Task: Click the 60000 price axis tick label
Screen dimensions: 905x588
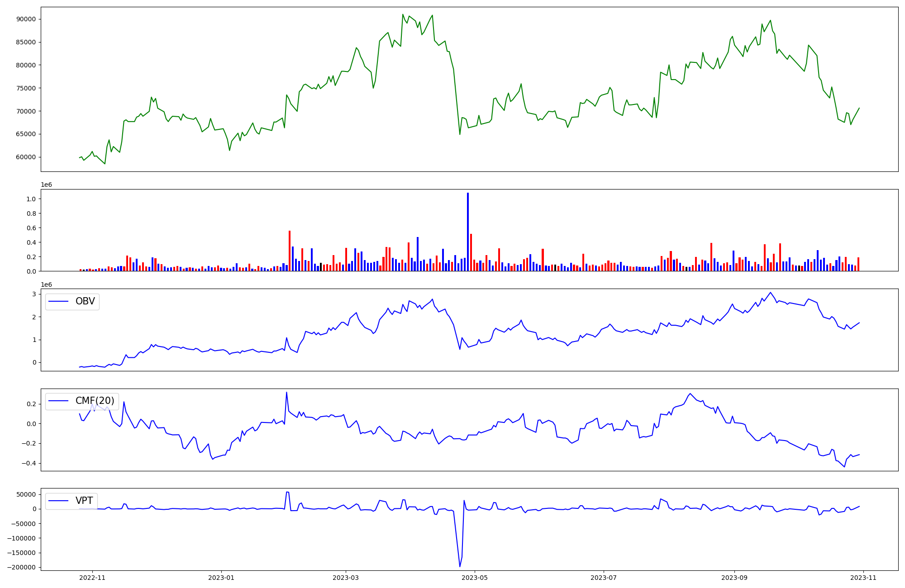Action: 26,157
